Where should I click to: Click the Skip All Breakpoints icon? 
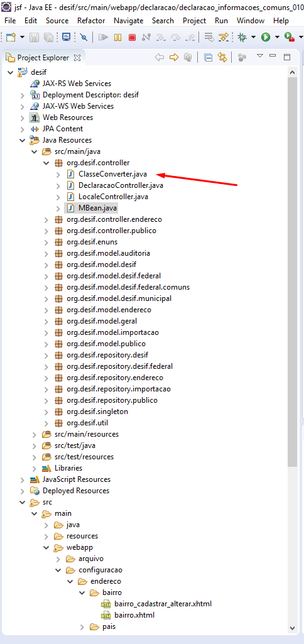[84, 37]
